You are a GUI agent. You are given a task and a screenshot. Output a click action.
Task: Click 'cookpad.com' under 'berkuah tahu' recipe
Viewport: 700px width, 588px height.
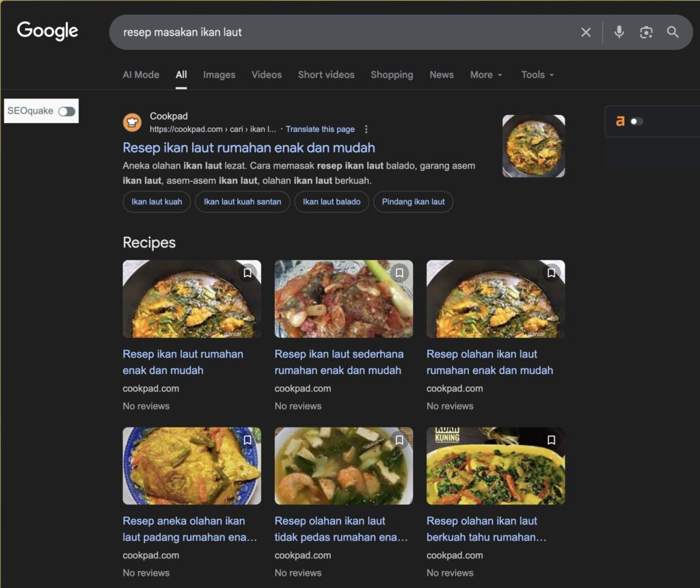click(455, 555)
